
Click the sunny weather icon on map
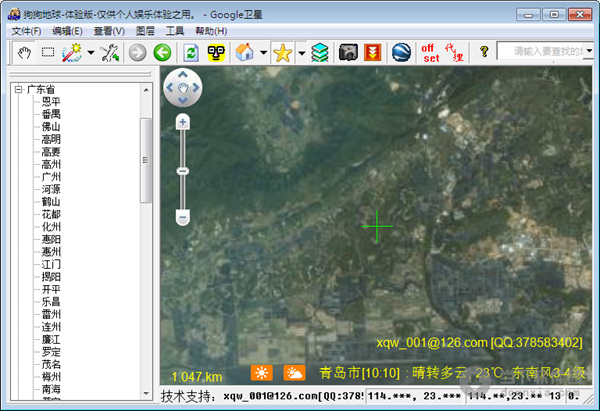click(261, 373)
